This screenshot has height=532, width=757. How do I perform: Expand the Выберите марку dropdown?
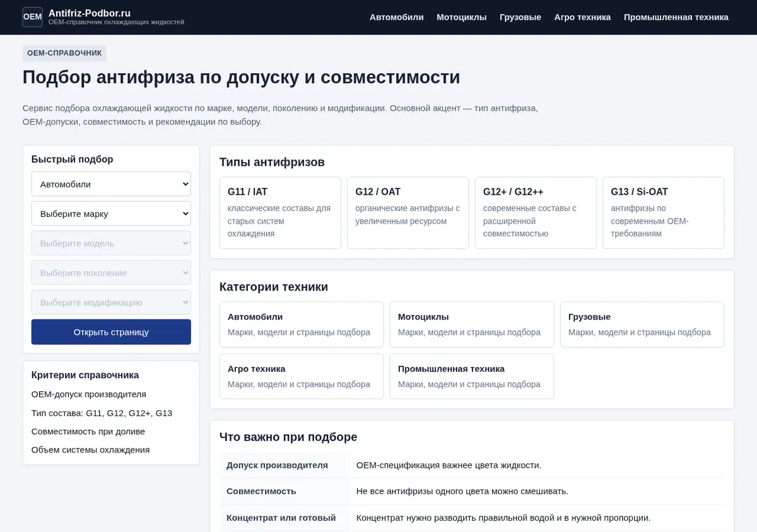(111, 214)
